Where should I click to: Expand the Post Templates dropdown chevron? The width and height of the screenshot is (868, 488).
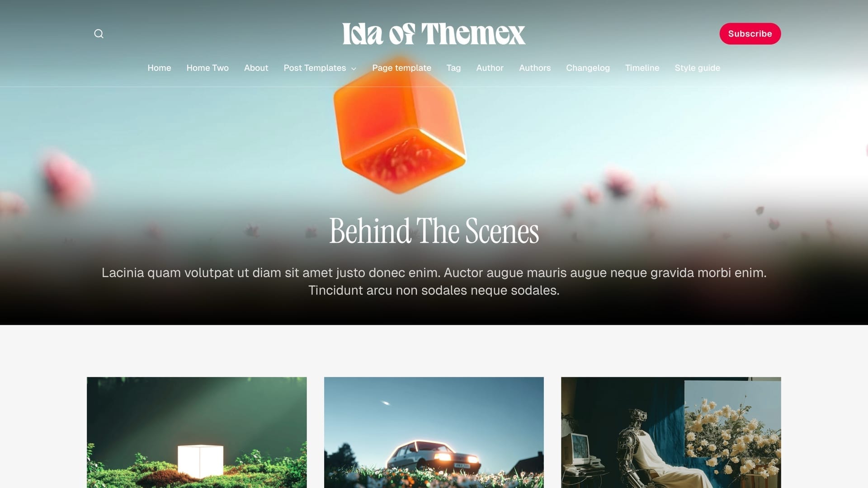tap(354, 69)
